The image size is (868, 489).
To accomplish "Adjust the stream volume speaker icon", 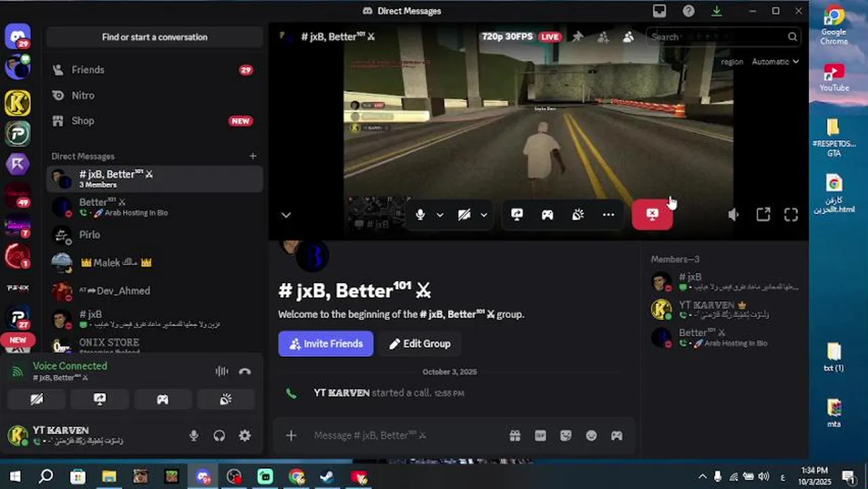I will pos(734,215).
